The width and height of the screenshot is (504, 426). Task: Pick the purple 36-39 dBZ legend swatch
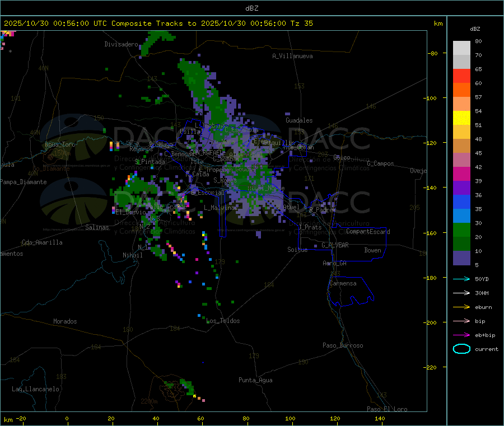click(x=461, y=188)
